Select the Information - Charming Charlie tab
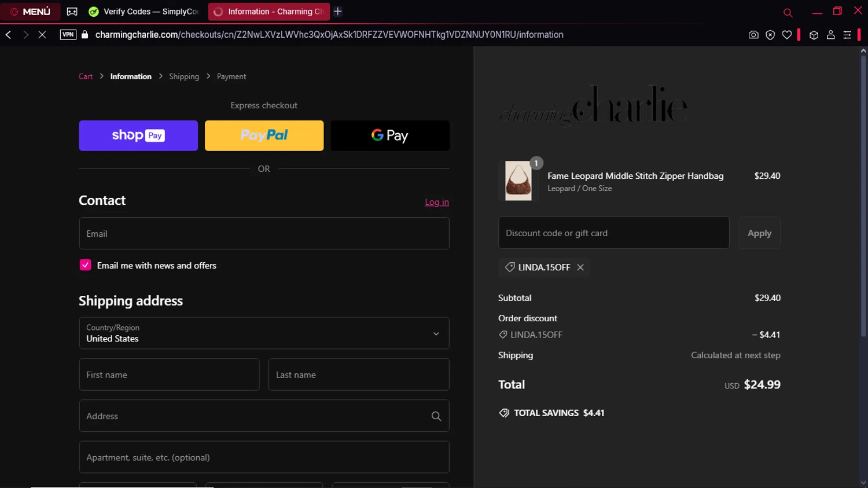Screen dimensions: 868x488 [x=269, y=12]
